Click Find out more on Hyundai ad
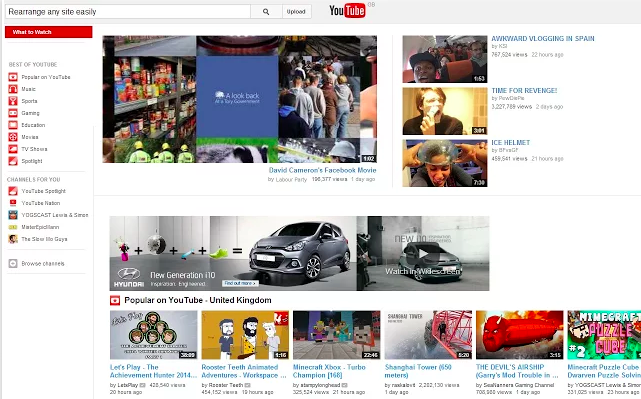 240,283
